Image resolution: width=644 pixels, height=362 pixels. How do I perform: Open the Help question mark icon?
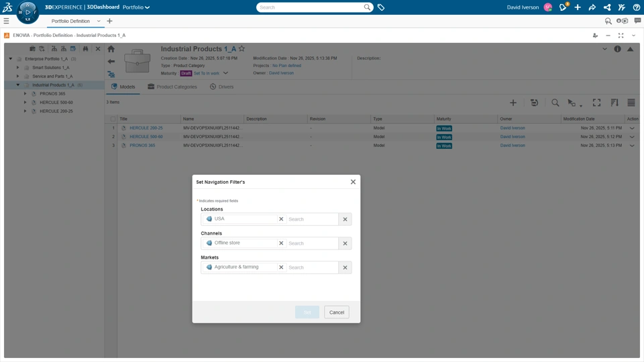(636, 7)
